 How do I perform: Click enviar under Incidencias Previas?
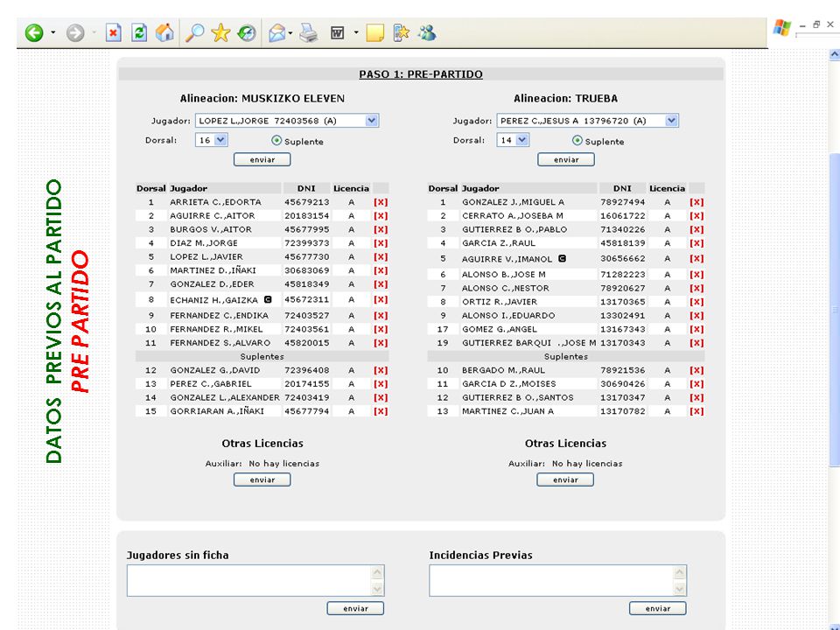(x=657, y=608)
